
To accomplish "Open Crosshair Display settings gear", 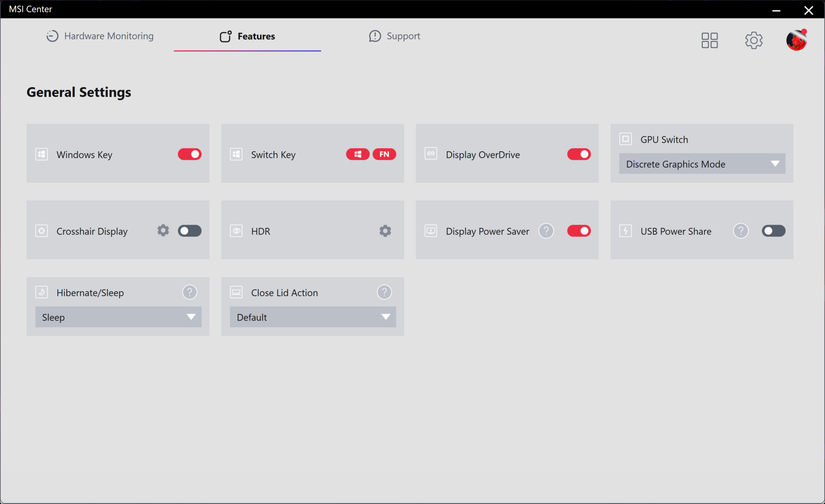I will tap(163, 231).
